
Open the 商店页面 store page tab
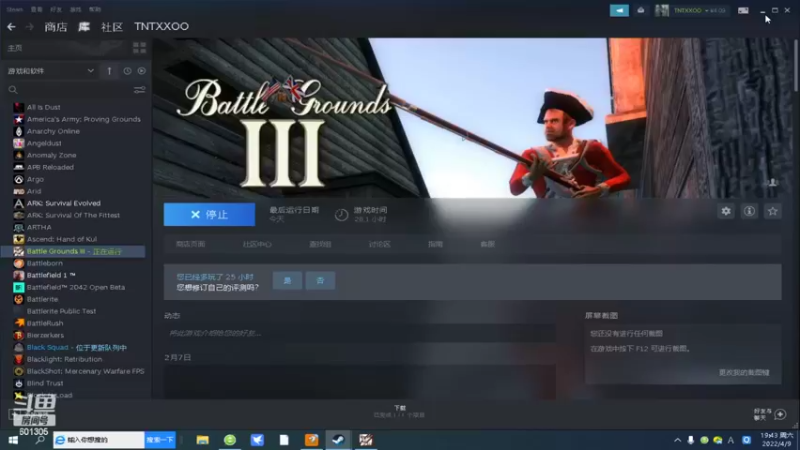[190, 244]
